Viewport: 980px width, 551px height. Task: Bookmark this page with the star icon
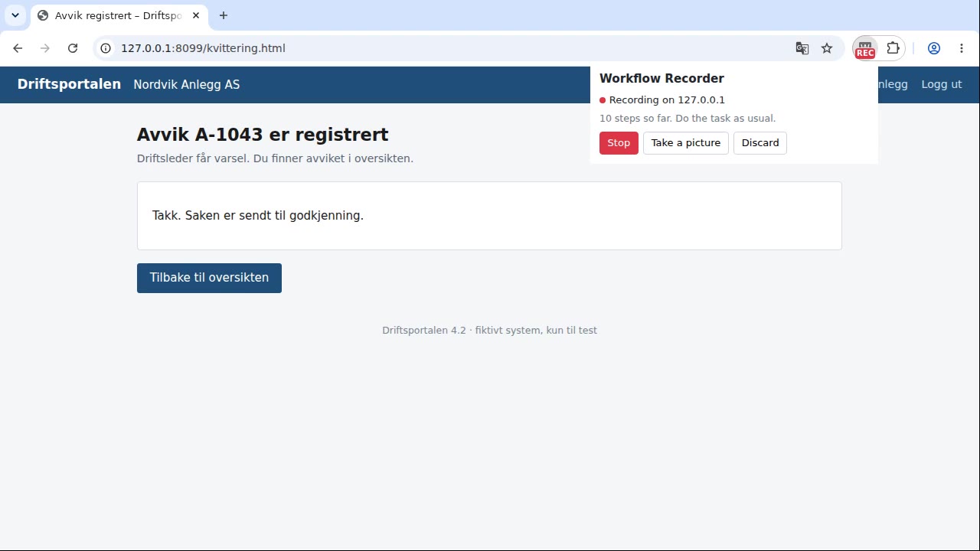827,48
